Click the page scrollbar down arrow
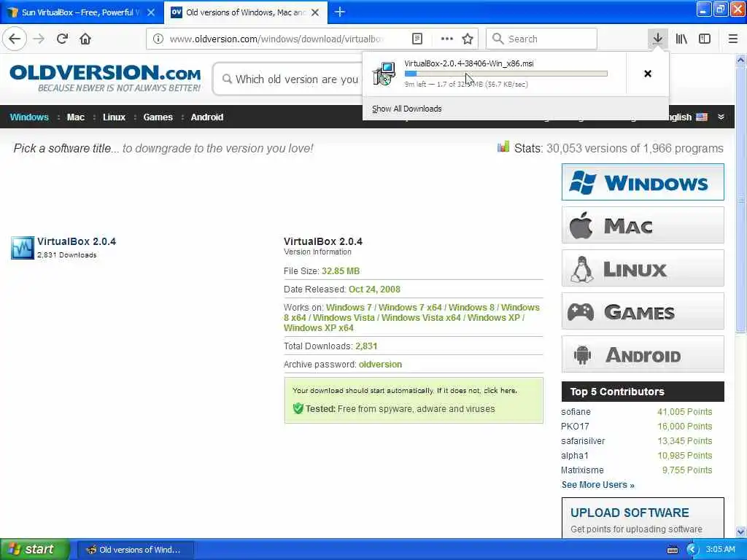 coord(740,532)
